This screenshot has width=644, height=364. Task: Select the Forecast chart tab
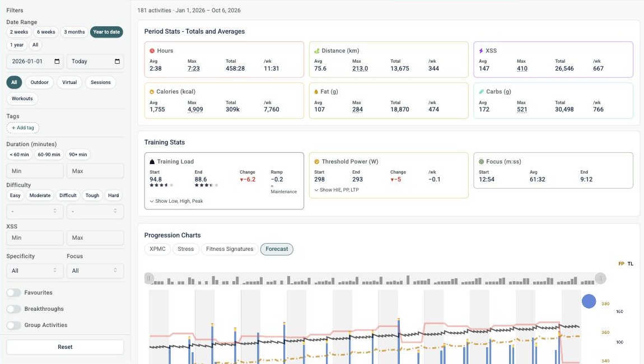pyautogui.click(x=277, y=249)
